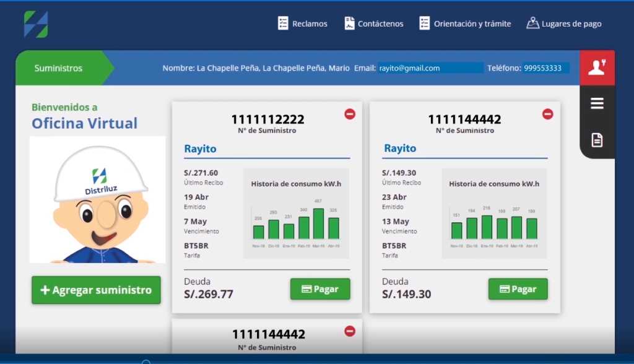Select the Contáctenos document icon
The image size is (634, 364).
click(x=350, y=23)
